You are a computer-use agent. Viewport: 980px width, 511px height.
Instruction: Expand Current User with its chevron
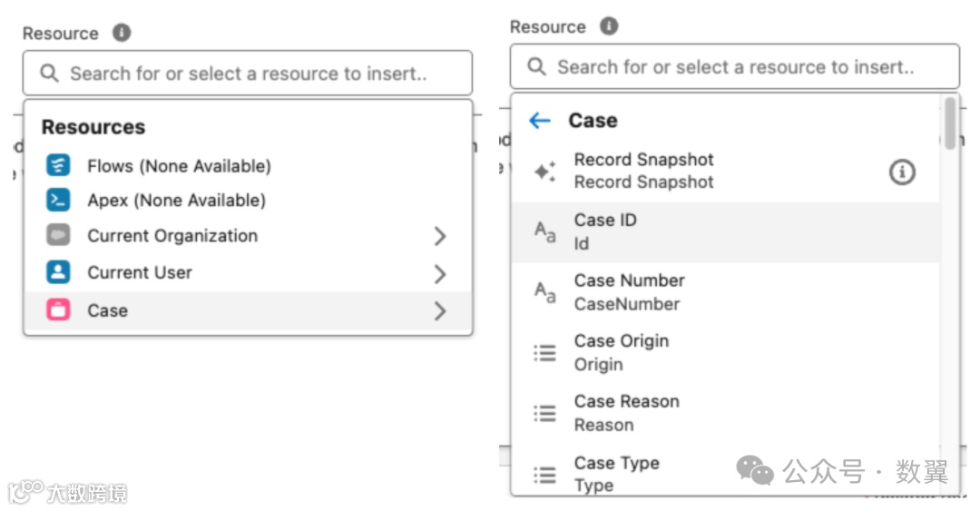pos(440,273)
